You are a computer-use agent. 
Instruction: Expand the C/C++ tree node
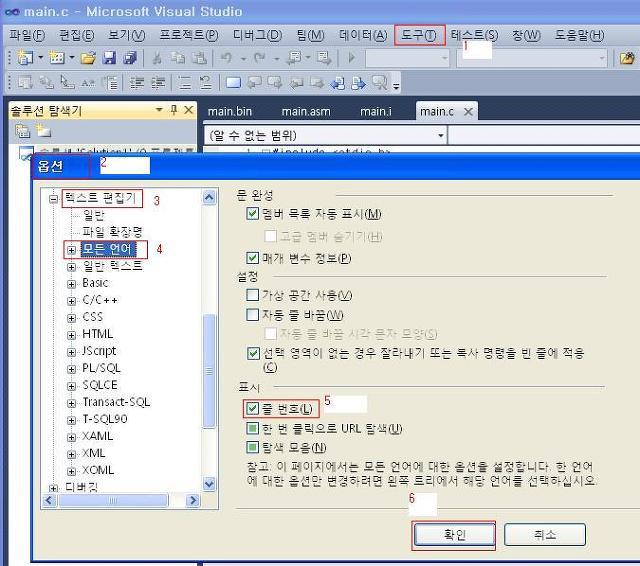tap(71, 301)
